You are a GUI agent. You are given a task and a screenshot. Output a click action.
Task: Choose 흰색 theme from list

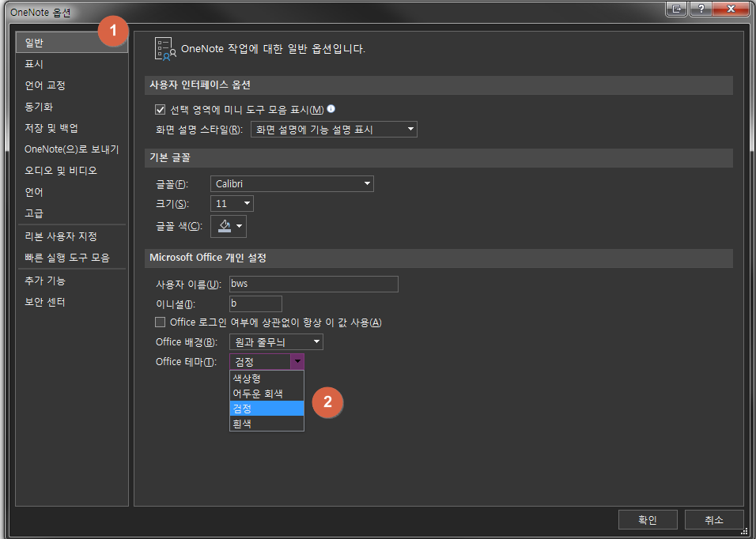(x=266, y=424)
